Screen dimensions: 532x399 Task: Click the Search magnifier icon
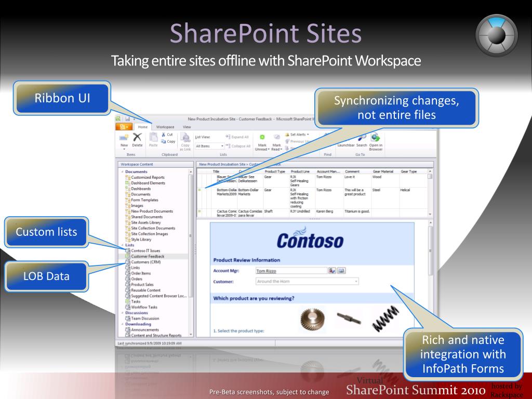362,137
